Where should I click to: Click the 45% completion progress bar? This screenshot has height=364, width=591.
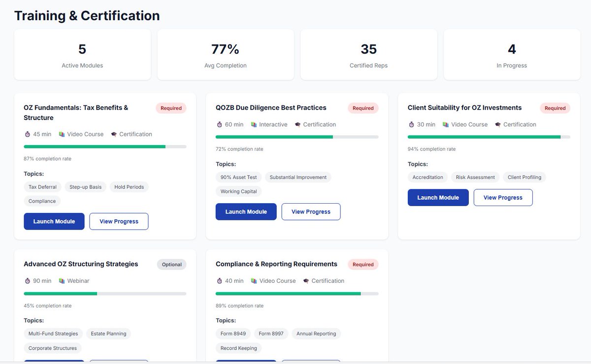pos(105,294)
